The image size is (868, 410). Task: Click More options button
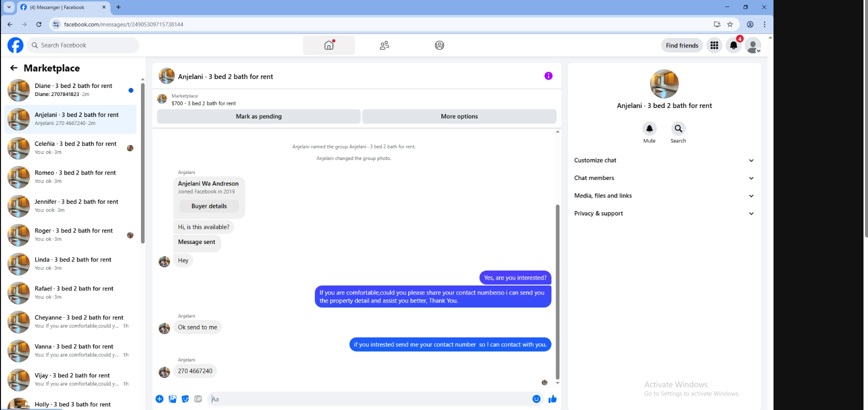(459, 116)
